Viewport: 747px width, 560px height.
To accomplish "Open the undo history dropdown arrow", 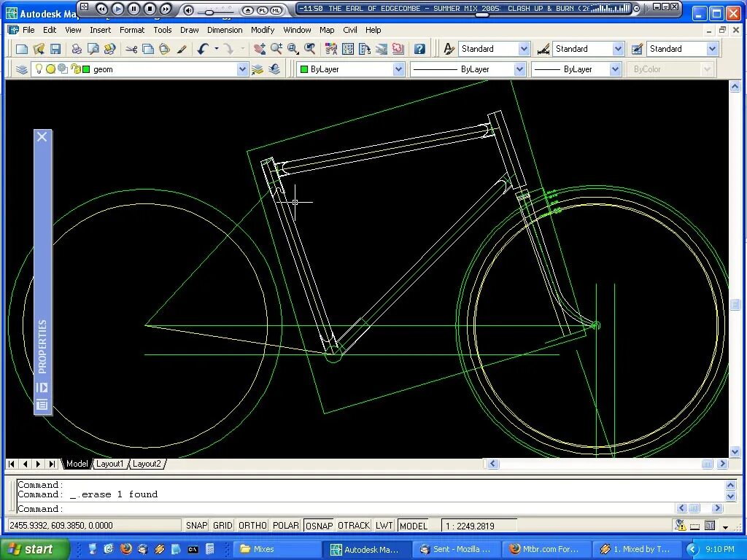I will [x=216, y=49].
